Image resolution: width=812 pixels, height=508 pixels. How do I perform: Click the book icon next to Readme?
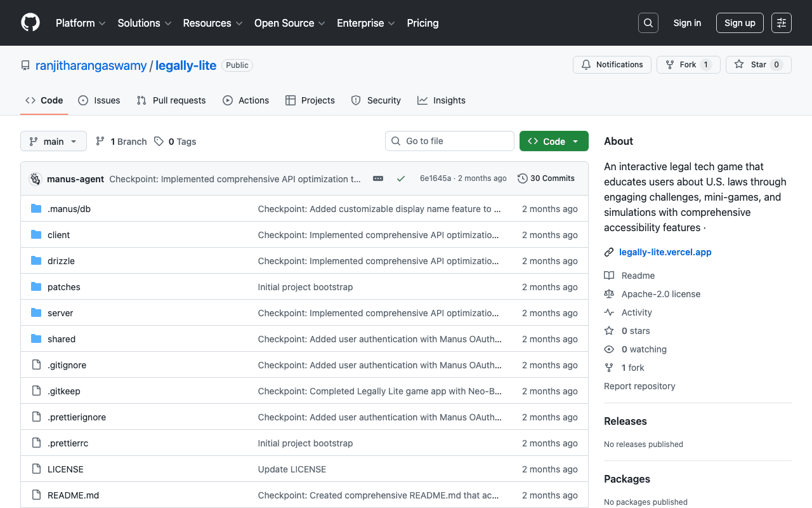click(609, 276)
